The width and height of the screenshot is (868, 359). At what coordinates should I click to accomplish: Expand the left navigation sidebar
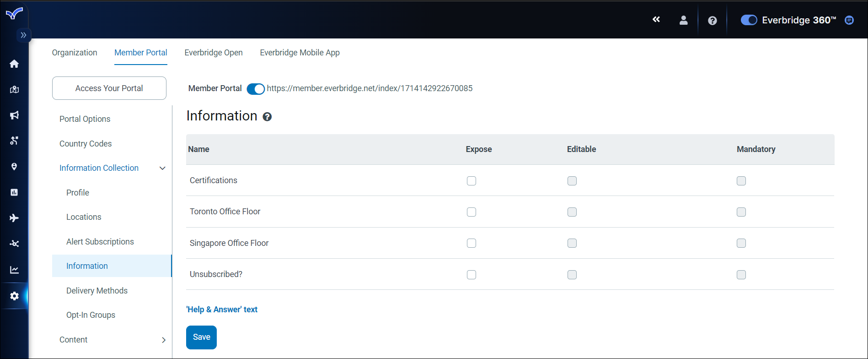point(23,35)
